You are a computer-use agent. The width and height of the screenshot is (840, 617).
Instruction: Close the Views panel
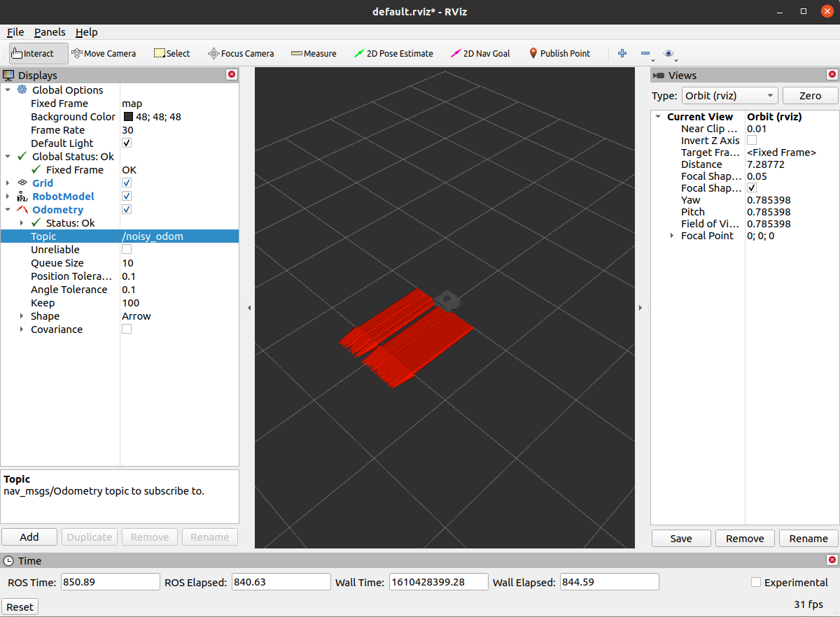(832, 75)
